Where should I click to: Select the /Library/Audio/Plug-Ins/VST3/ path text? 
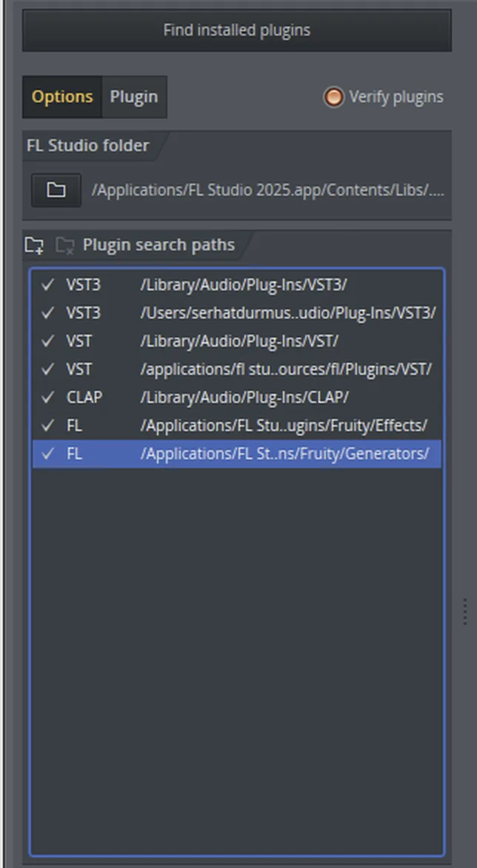244,284
